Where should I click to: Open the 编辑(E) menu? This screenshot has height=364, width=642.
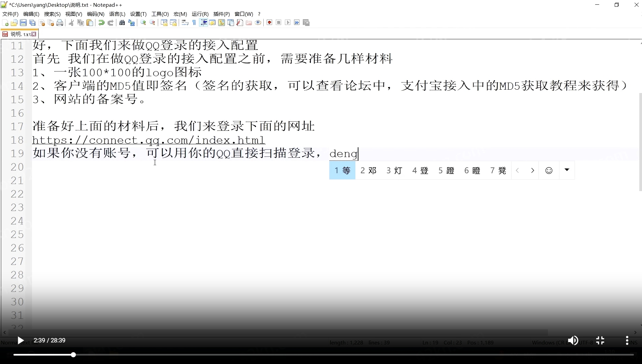coord(31,14)
